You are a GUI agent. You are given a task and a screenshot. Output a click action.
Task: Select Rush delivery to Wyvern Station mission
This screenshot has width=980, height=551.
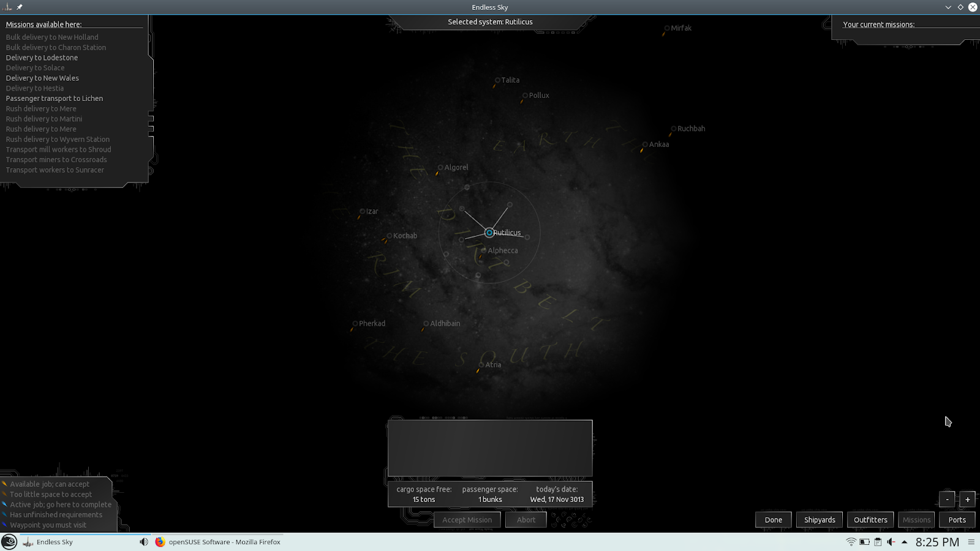coord(58,140)
